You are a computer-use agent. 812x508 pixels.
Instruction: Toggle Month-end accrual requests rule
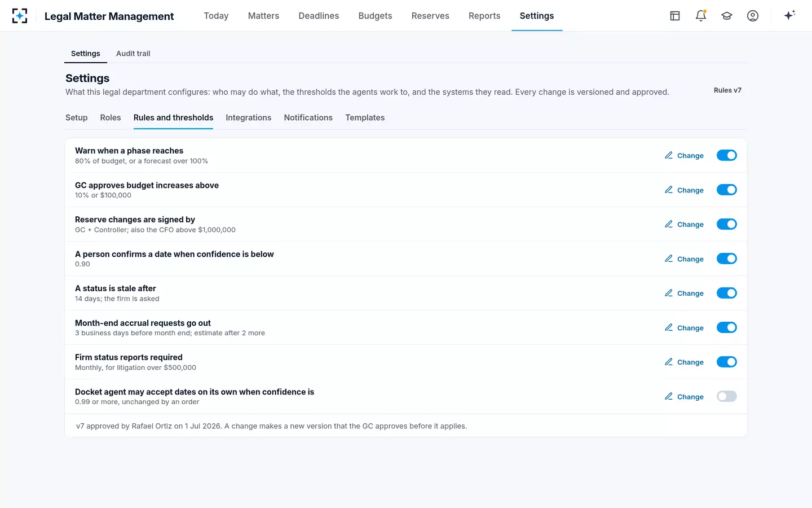click(x=727, y=327)
